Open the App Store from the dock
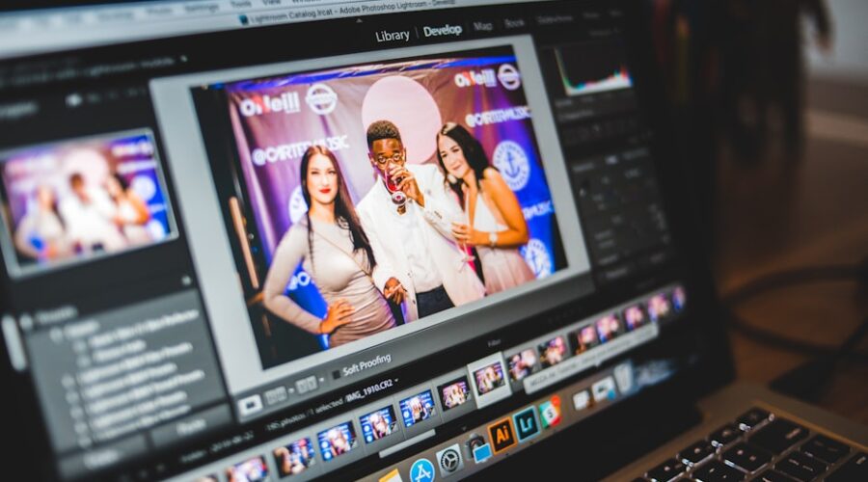Viewport: 868px width, 482px height. click(x=421, y=471)
